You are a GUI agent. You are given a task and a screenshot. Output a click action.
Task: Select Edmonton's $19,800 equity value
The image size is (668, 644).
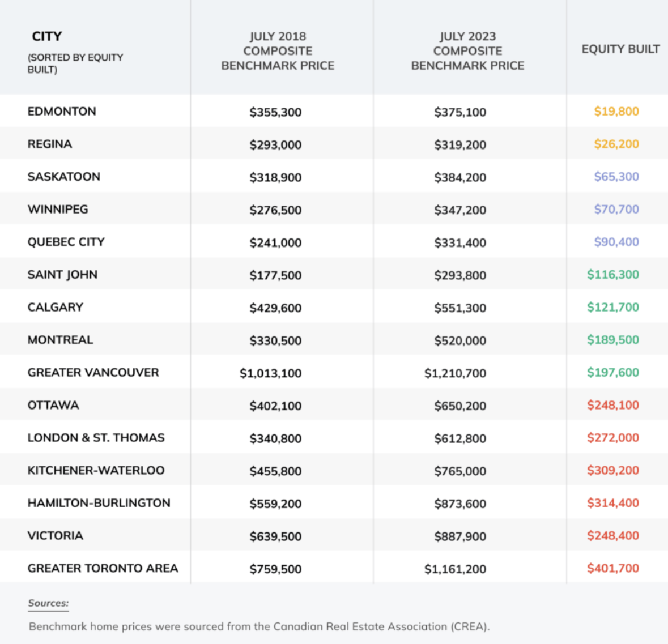(616, 112)
